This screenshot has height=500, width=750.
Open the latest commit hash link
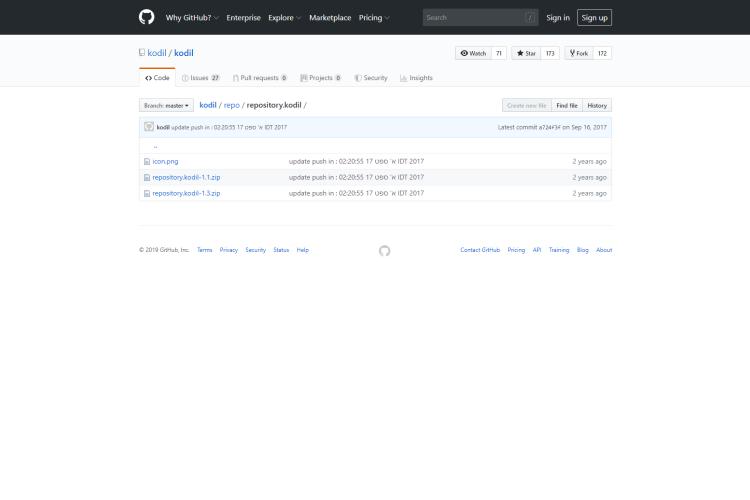(549, 127)
